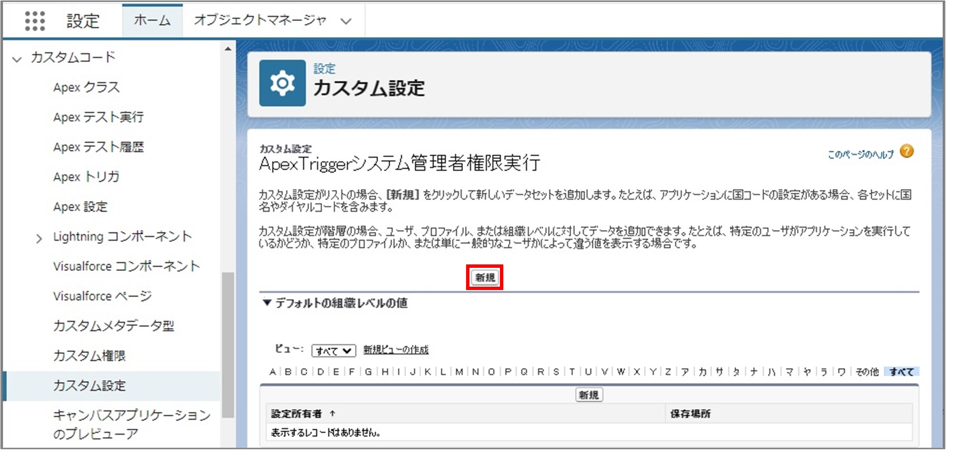The image size is (980, 452).
Task: Filter list by letter M
Action: click(x=459, y=372)
